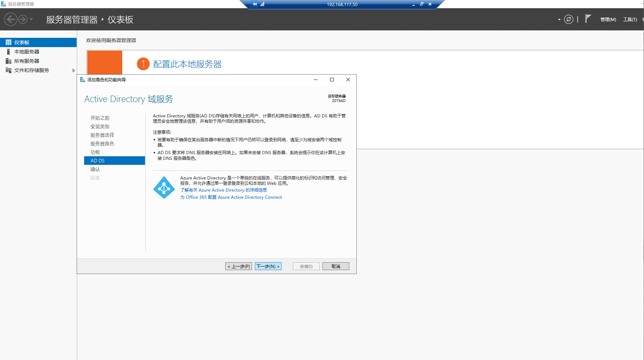Image resolution: width=644 pixels, height=360 pixels.
Task: Open the 管理(M) menu
Action: pos(608,20)
